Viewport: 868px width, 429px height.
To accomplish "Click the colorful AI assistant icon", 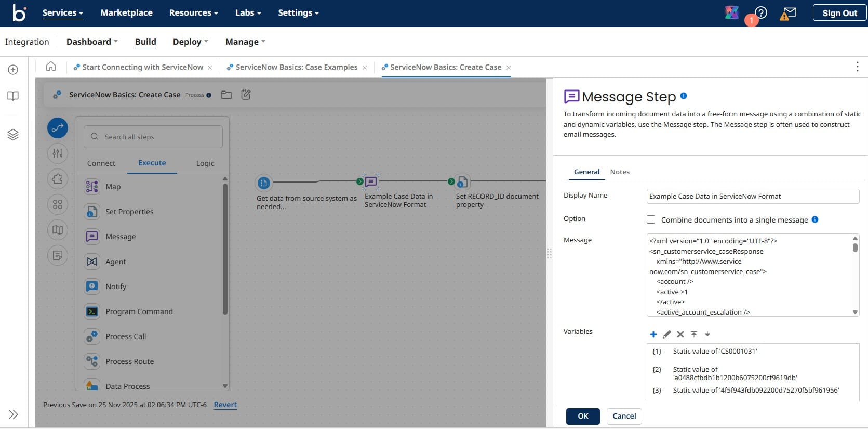I will 732,12.
